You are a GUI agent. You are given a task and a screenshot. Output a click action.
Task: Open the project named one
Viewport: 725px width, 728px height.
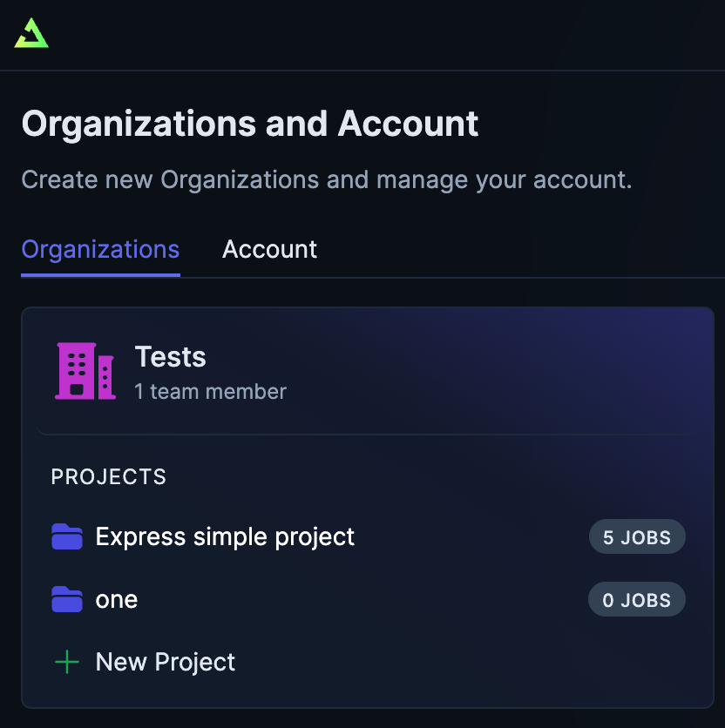click(x=117, y=600)
